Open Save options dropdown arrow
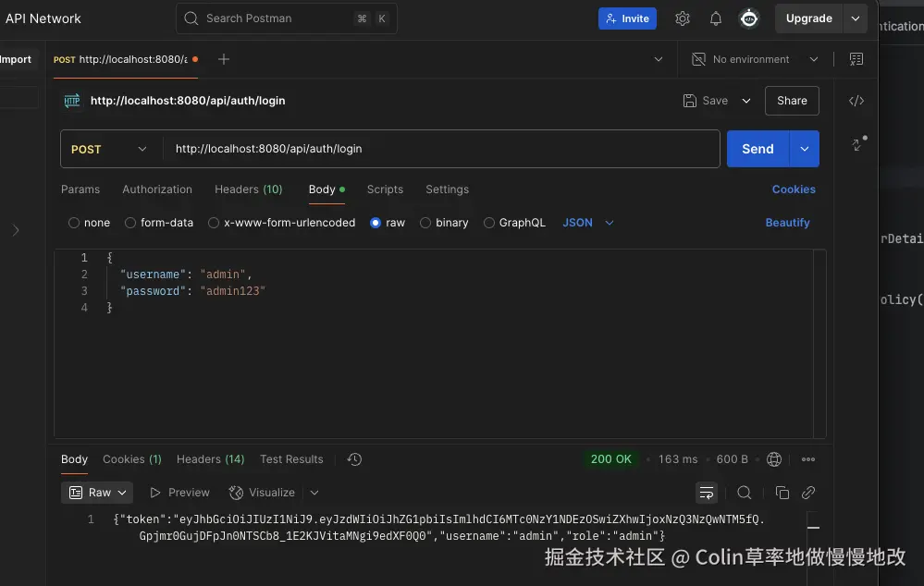 coord(746,101)
